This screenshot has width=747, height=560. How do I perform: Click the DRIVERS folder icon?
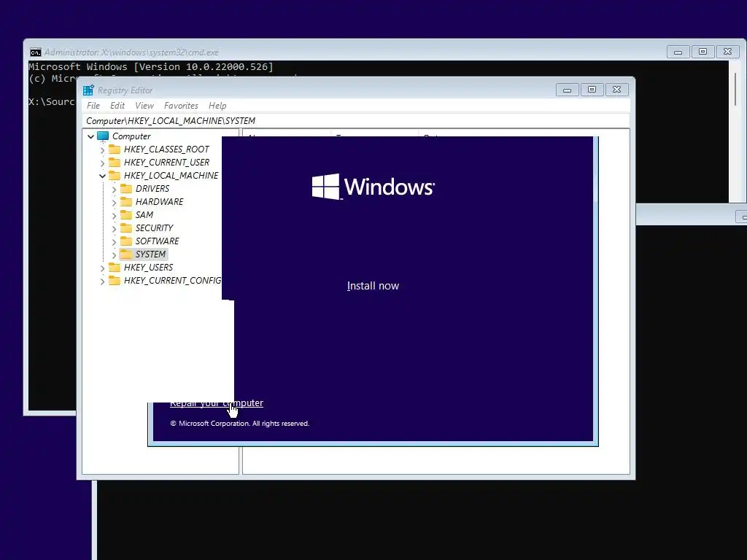click(125, 189)
